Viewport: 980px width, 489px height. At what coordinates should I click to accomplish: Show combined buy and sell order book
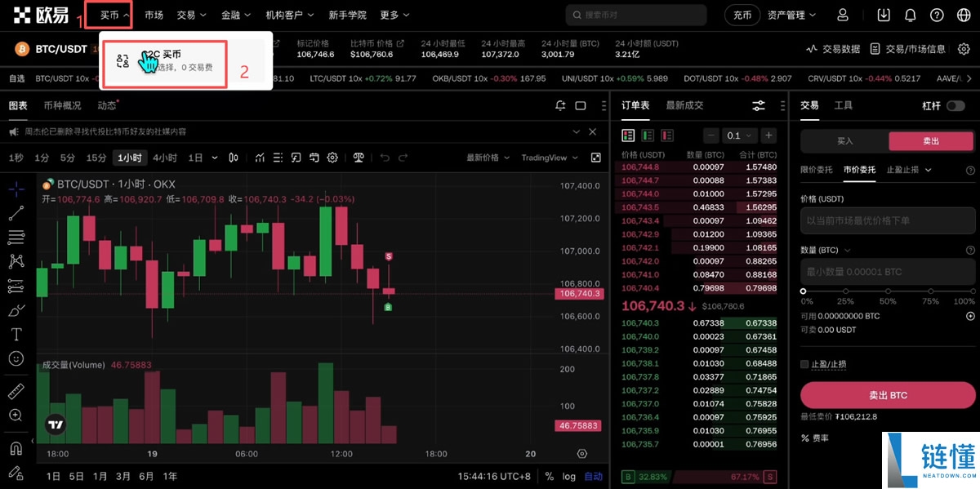pyautogui.click(x=628, y=136)
